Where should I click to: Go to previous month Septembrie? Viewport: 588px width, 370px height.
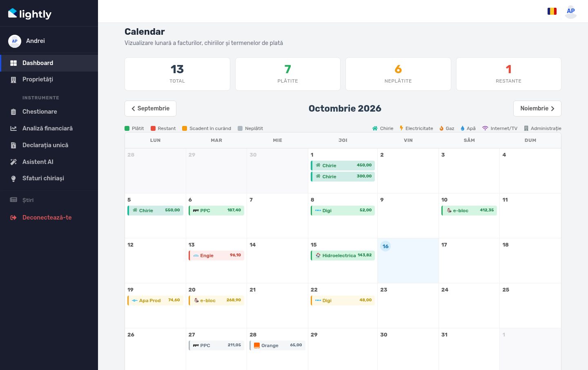pos(150,108)
